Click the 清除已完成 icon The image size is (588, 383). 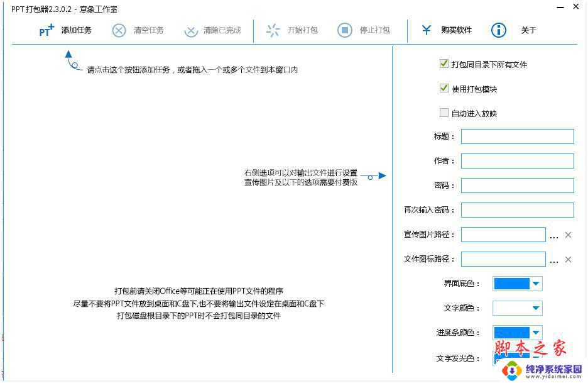pyautogui.click(x=191, y=31)
